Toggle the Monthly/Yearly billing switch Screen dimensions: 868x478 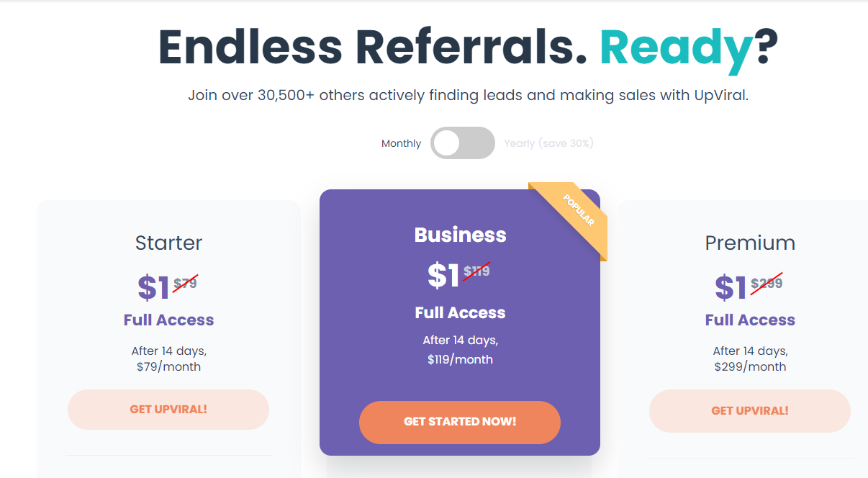click(x=462, y=143)
